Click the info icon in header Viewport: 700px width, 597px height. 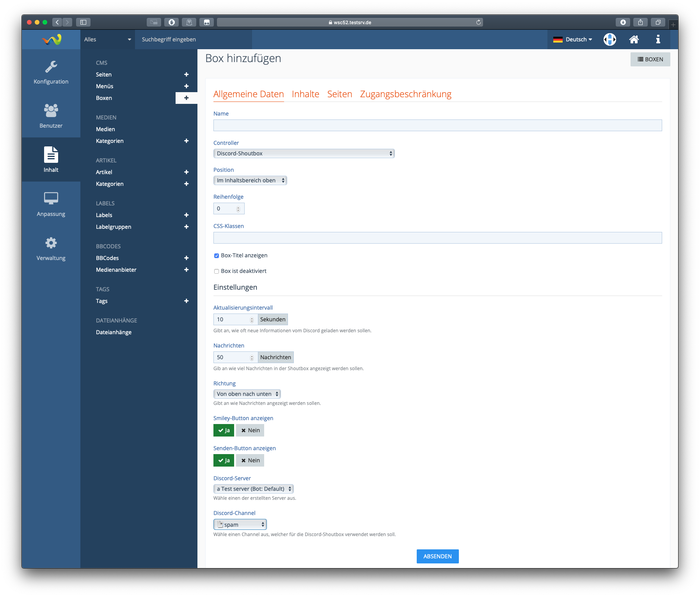[658, 39]
